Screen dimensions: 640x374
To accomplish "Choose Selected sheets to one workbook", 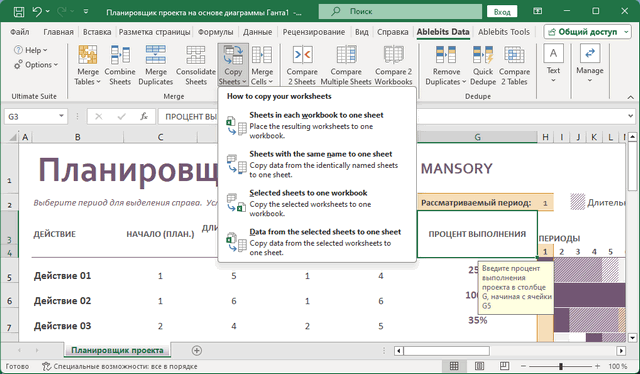I will click(317, 203).
